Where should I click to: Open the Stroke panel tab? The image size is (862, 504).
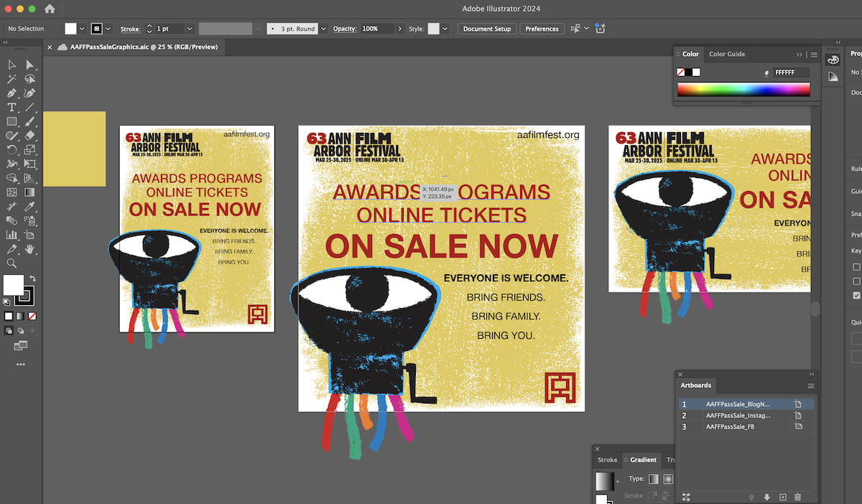pyautogui.click(x=608, y=459)
